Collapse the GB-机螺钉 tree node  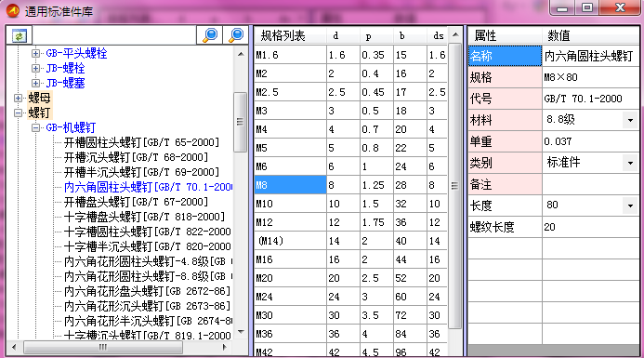[35, 127]
